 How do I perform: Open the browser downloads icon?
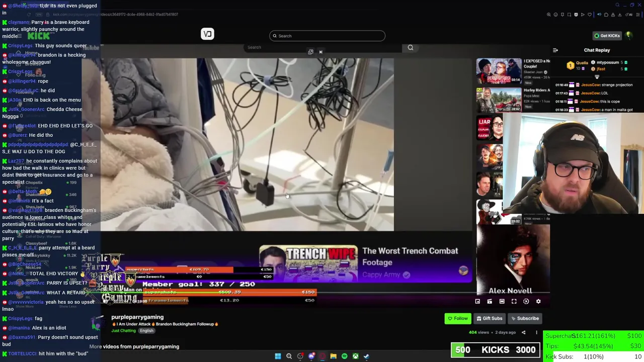(x=619, y=15)
